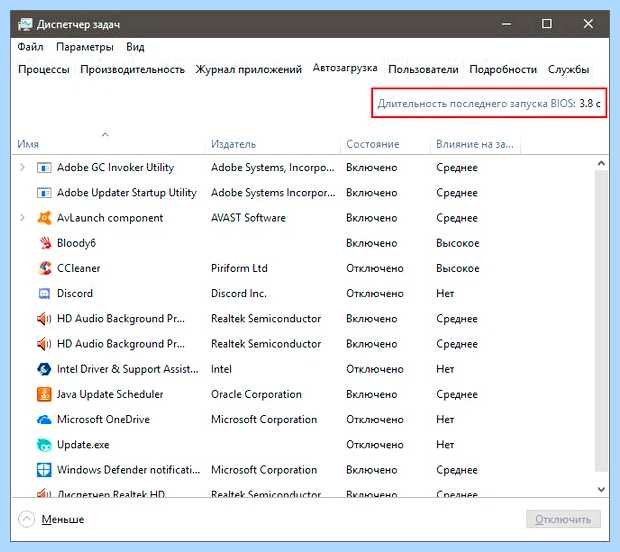
Task: Click the Bloody6 red hand icon
Action: pyautogui.click(x=45, y=243)
